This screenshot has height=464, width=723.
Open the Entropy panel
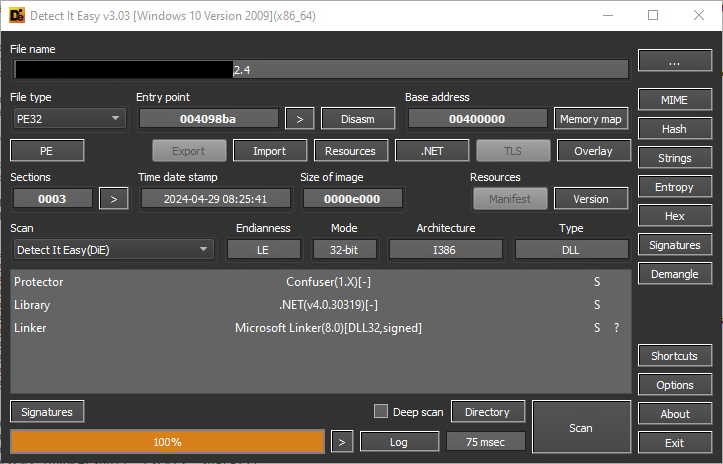674,187
